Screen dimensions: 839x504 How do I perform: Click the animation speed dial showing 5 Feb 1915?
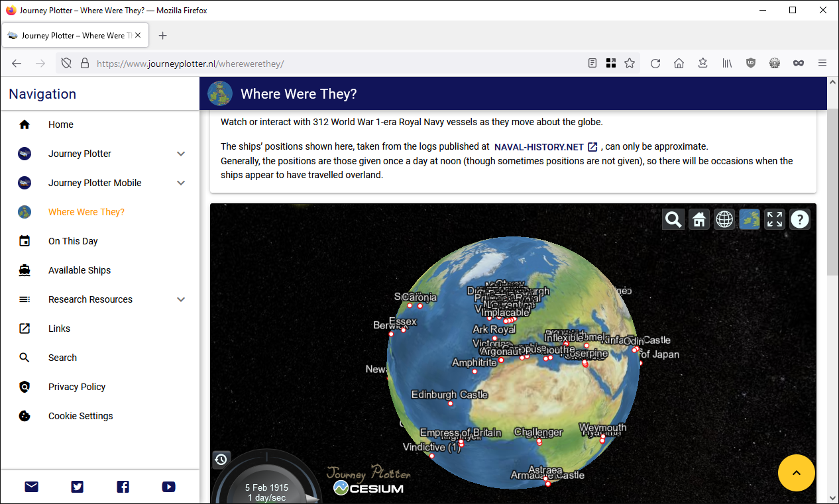(x=266, y=478)
